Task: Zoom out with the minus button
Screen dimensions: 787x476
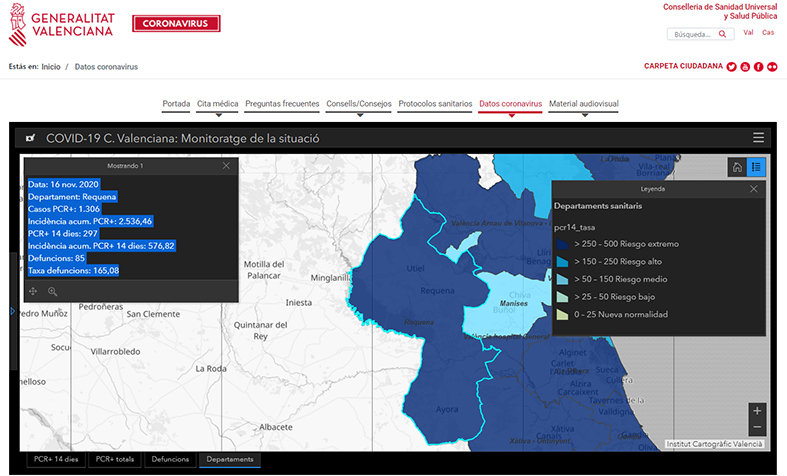Action: [x=757, y=427]
